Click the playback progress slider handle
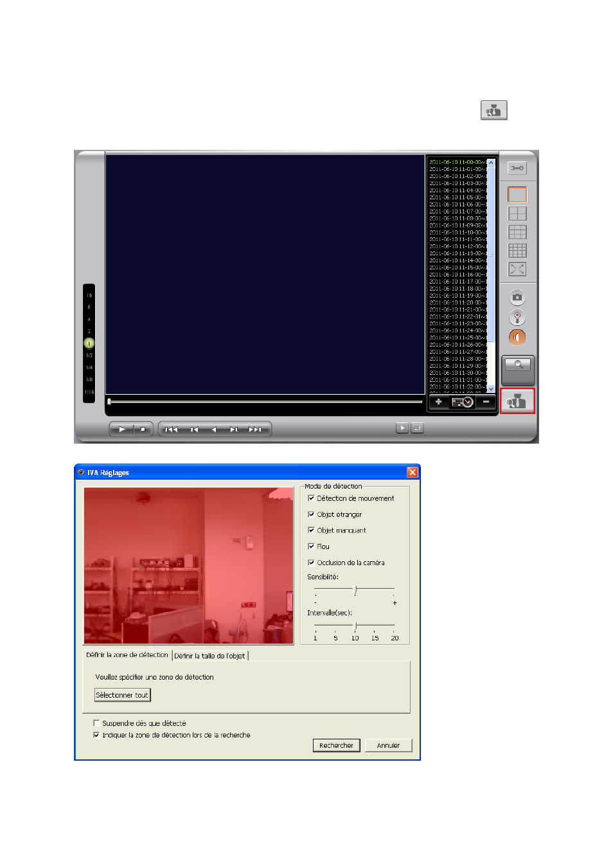 coord(109,401)
